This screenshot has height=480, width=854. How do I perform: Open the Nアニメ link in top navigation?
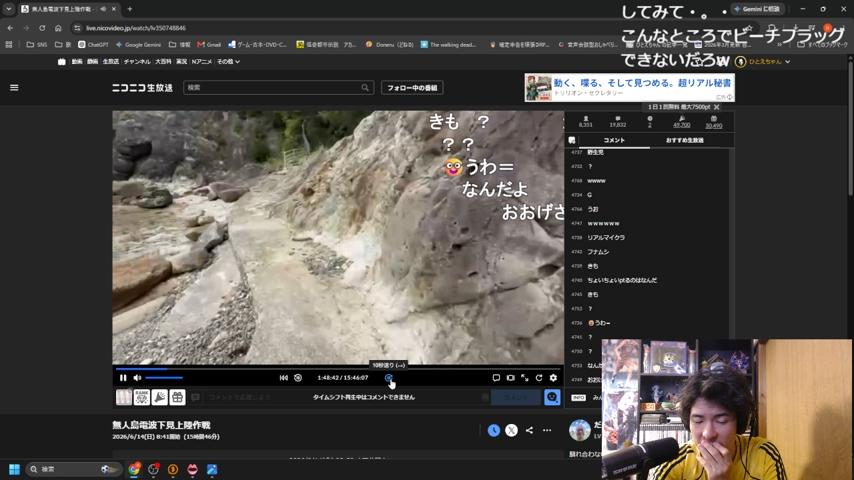tap(202, 62)
